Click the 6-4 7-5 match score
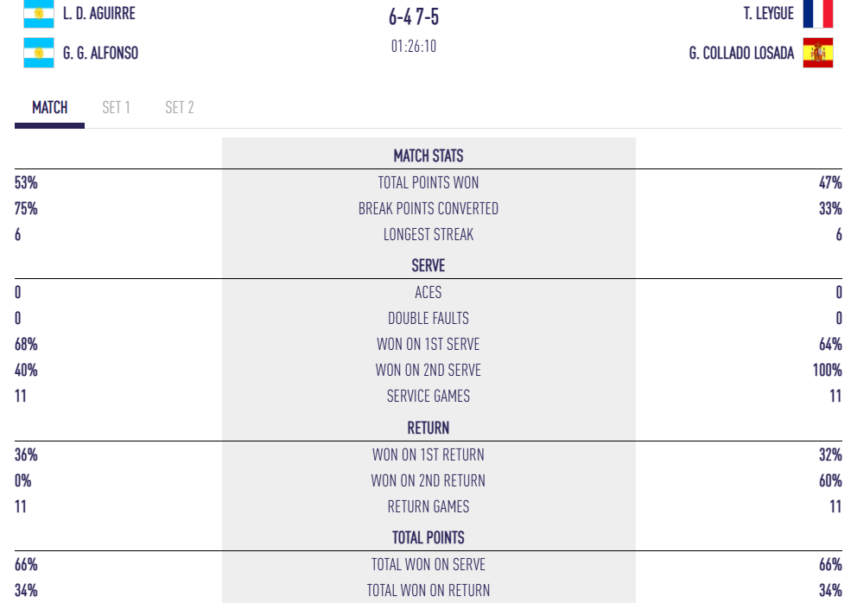Screen dimensions: 857x616 pos(414,17)
